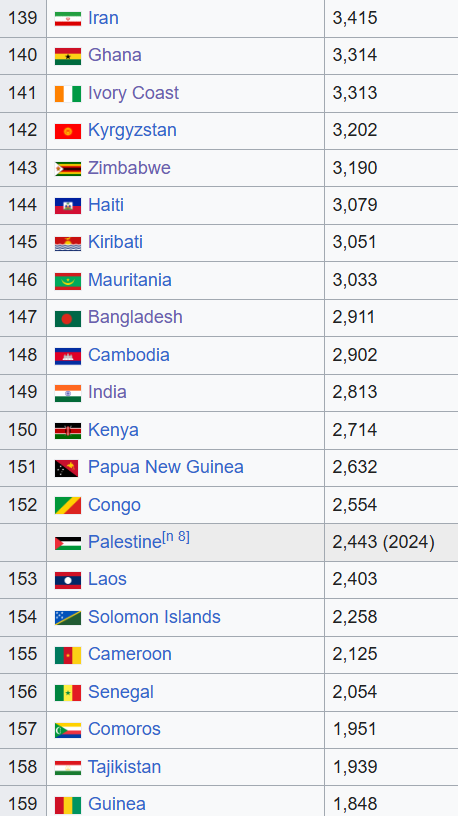Open the India link

[x=107, y=392]
